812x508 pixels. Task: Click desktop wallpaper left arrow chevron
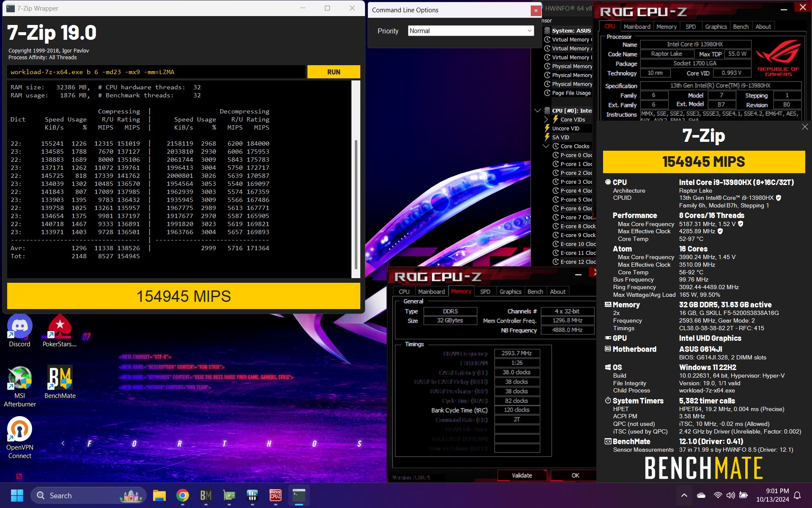coord(63,443)
